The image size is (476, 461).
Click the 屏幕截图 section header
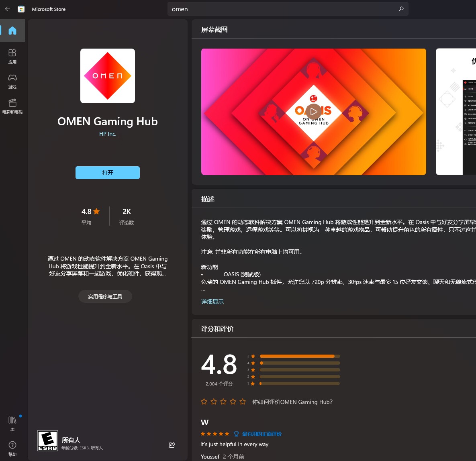215,30
